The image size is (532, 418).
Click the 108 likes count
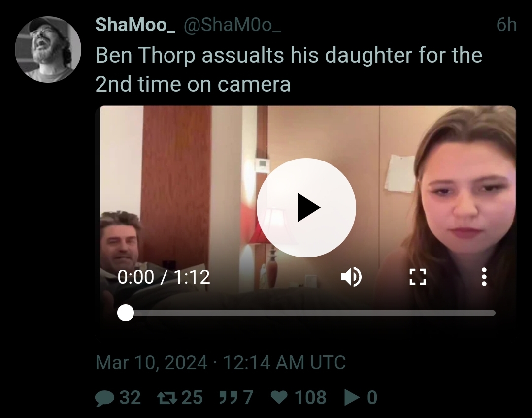coord(310,397)
